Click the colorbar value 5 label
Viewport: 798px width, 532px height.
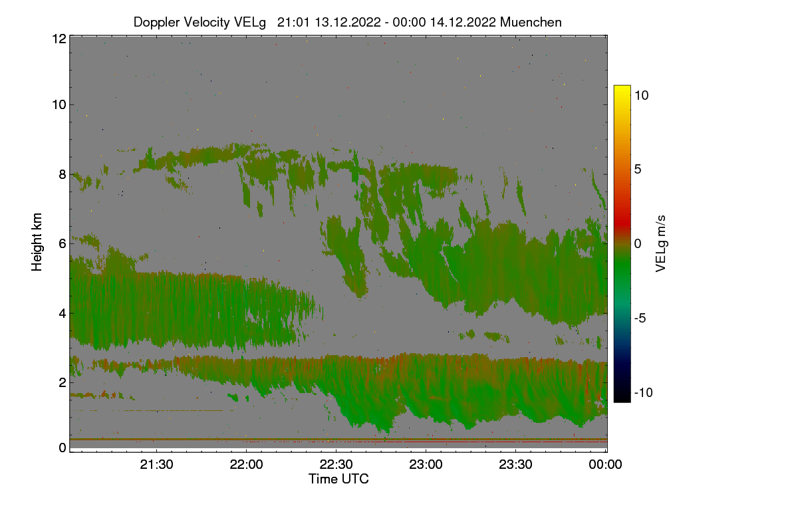click(637, 169)
